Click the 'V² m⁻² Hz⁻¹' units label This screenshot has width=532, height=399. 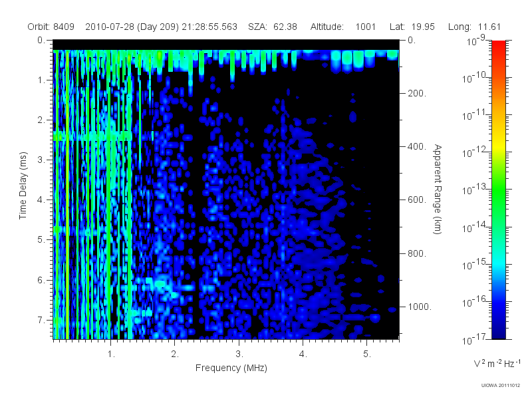(x=497, y=363)
